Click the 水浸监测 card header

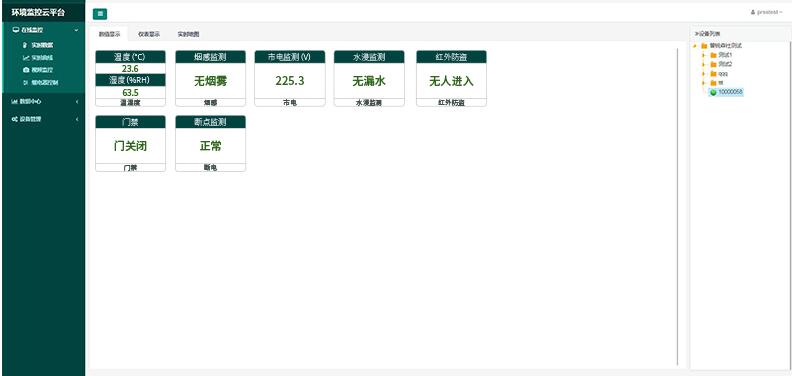369,56
